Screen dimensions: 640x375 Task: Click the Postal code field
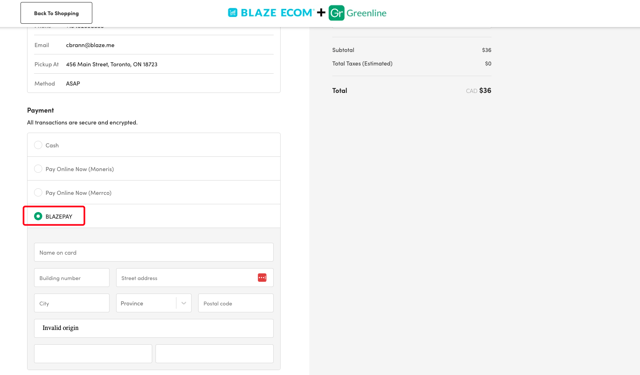click(x=236, y=303)
